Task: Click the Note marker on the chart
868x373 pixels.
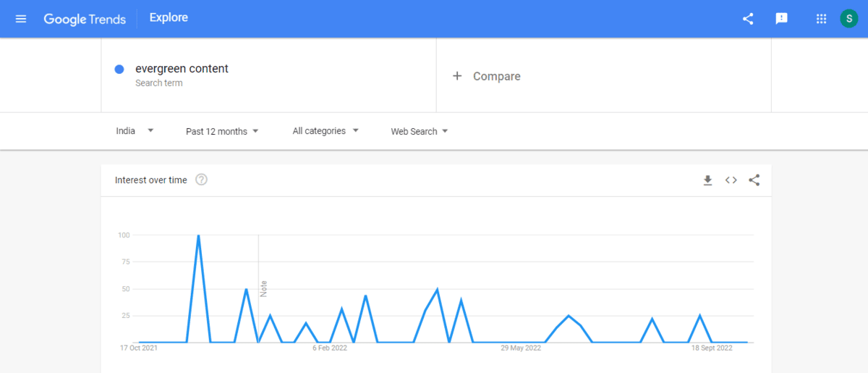Action: point(264,288)
